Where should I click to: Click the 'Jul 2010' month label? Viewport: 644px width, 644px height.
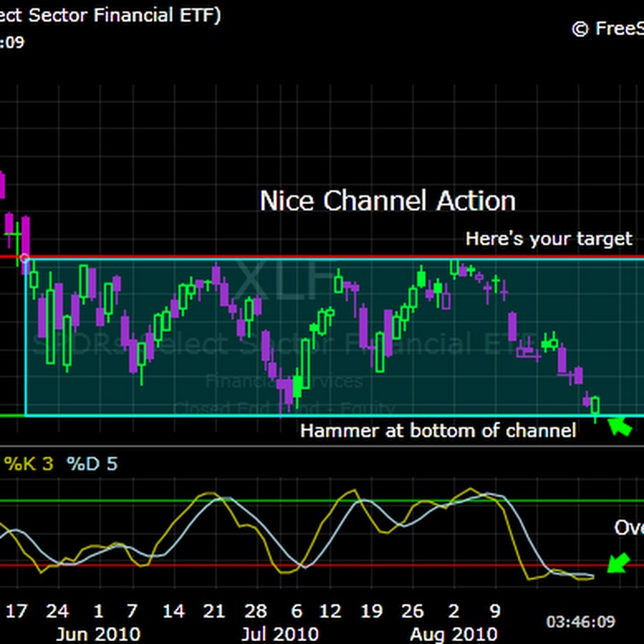click(x=280, y=634)
